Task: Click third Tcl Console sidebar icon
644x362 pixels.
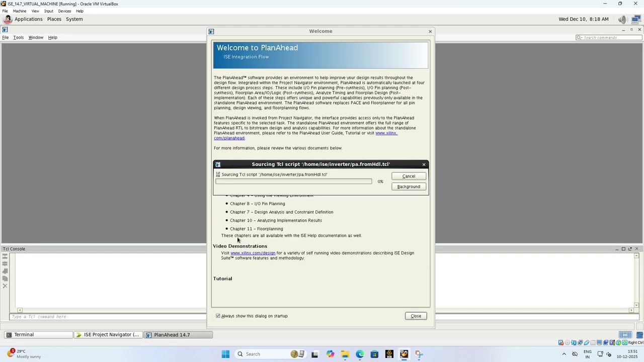Action: 5,271
